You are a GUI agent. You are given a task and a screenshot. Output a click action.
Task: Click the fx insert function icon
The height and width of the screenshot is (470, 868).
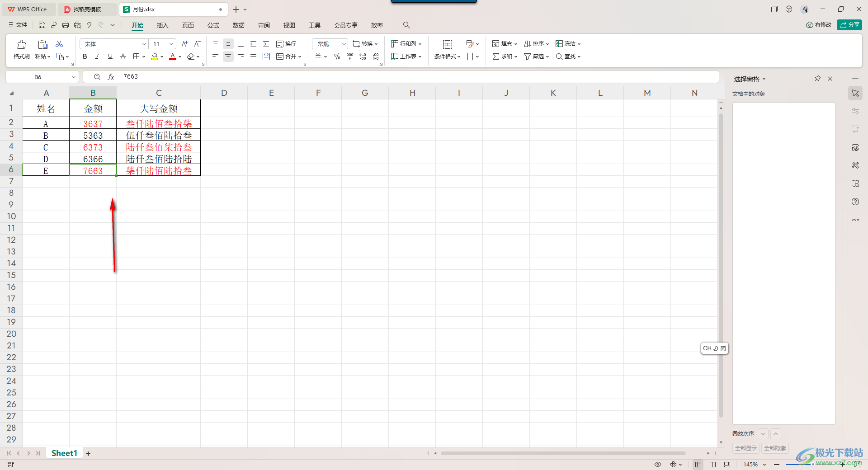(x=111, y=77)
